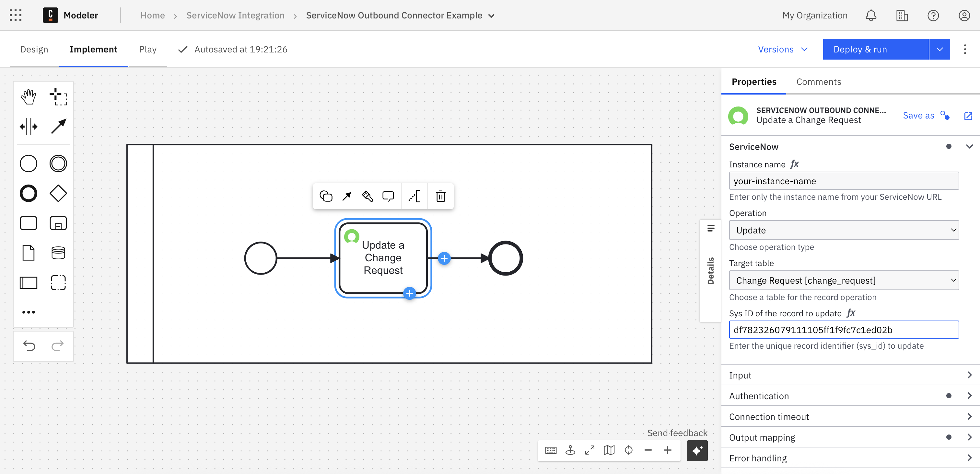Toggle the Details side panel
The width and height of the screenshot is (980, 474).
tap(710, 271)
